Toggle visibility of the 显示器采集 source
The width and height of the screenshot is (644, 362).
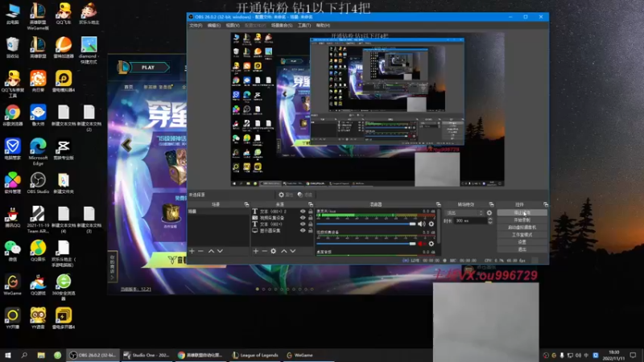click(303, 231)
